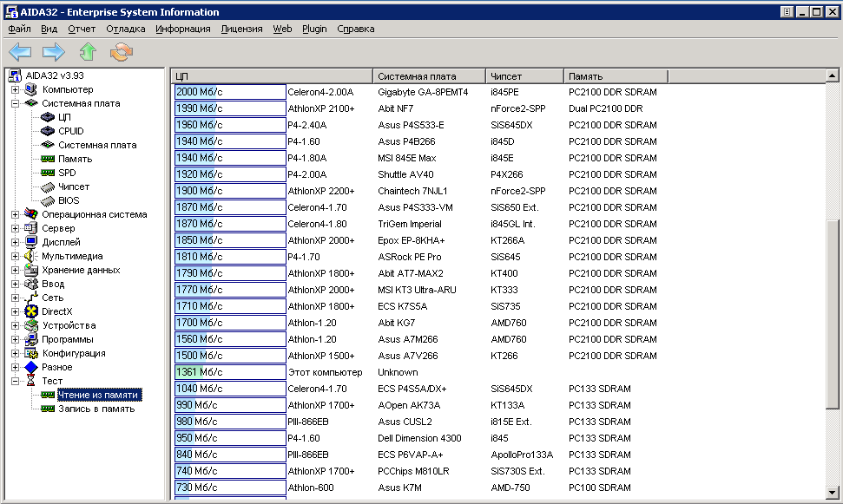Image resolution: width=843 pixels, height=504 pixels.
Task: Open the Plugin menu
Action: tap(314, 29)
